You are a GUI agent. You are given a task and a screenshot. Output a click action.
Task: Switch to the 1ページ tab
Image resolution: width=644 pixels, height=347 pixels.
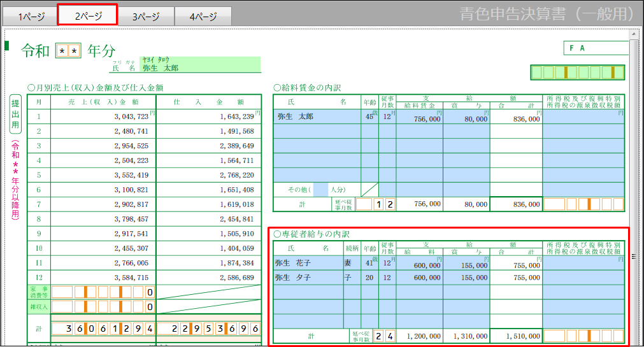pos(31,17)
